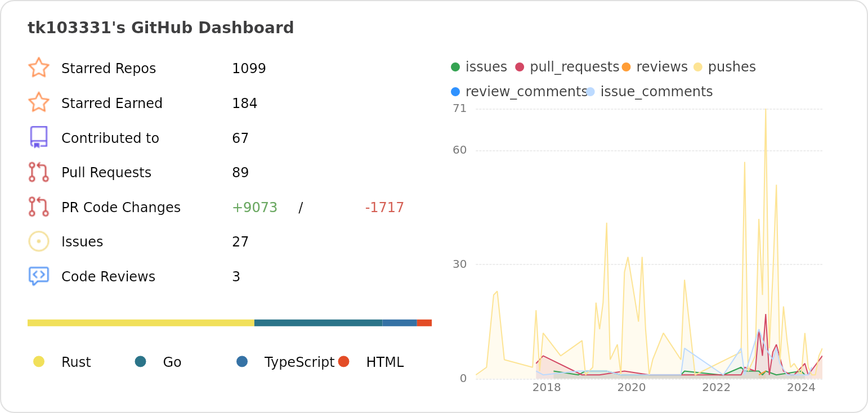The image size is (868, 413).
Task: Click the HTML orange legend dot
Action: click(x=344, y=361)
